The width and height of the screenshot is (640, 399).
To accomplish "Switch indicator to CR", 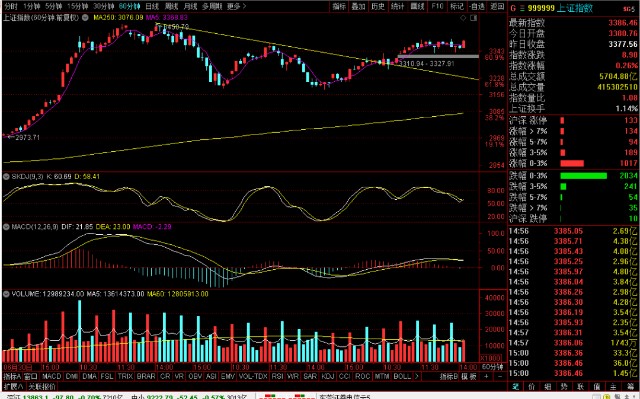I will click(x=165, y=376).
